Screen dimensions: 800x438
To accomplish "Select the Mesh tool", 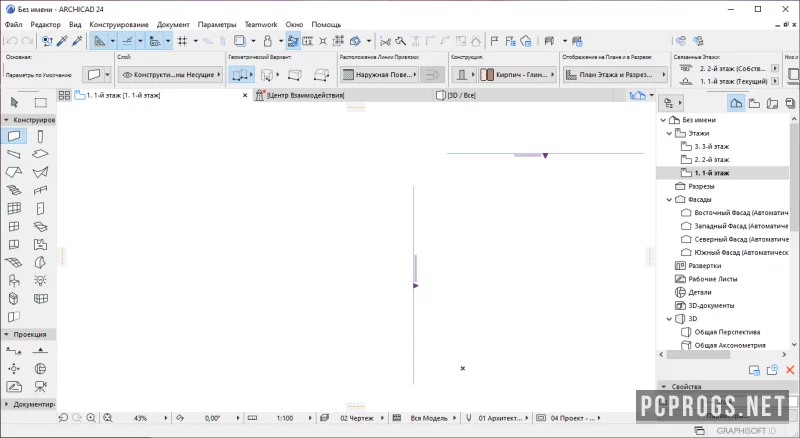I will coord(14,262).
